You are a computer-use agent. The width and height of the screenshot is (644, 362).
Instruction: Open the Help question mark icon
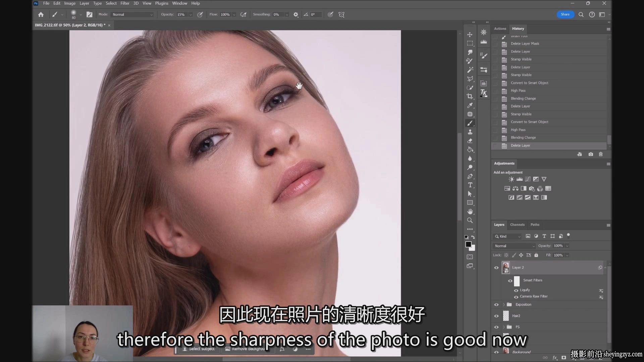point(592,14)
